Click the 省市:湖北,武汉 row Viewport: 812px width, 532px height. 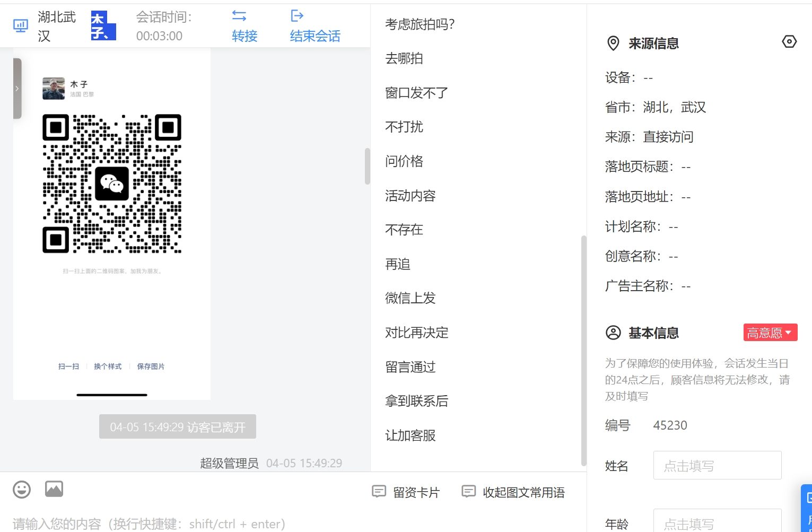pyautogui.click(x=656, y=107)
